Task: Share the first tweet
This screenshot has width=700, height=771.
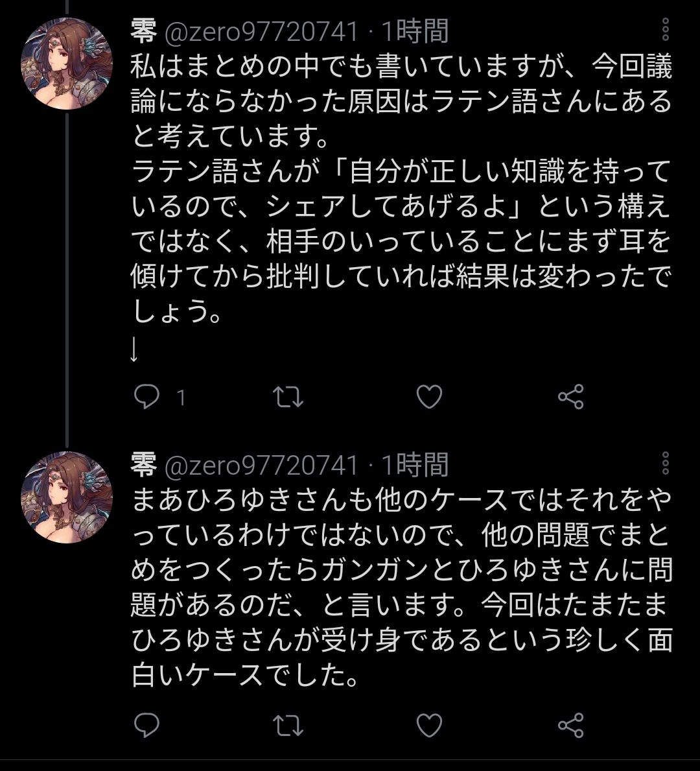Action: pyautogui.click(x=570, y=397)
